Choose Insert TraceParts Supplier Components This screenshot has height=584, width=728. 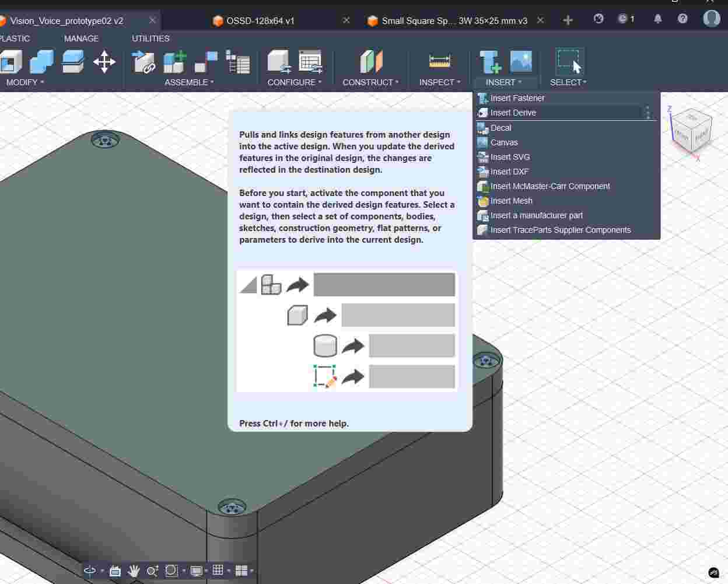[x=566, y=230]
